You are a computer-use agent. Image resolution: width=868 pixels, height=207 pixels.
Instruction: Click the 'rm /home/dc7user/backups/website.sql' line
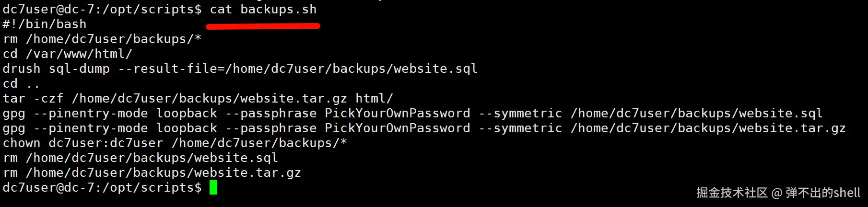[x=141, y=158]
